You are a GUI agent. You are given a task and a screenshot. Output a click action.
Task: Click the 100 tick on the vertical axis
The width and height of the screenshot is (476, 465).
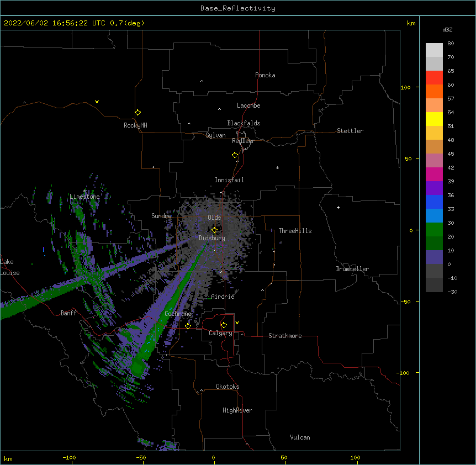pos(405,87)
